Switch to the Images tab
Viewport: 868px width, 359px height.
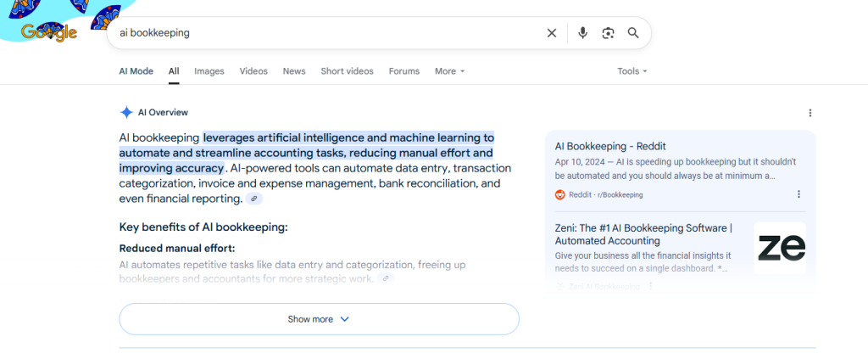point(209,71)
